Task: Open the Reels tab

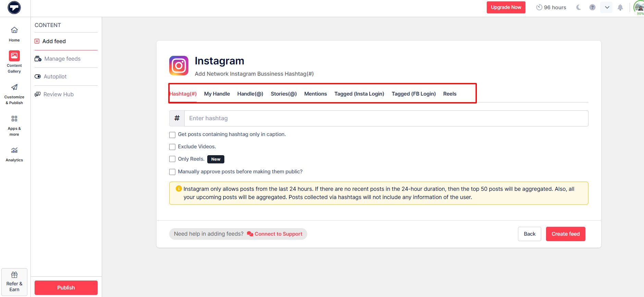Action: (x=450, y=94)
